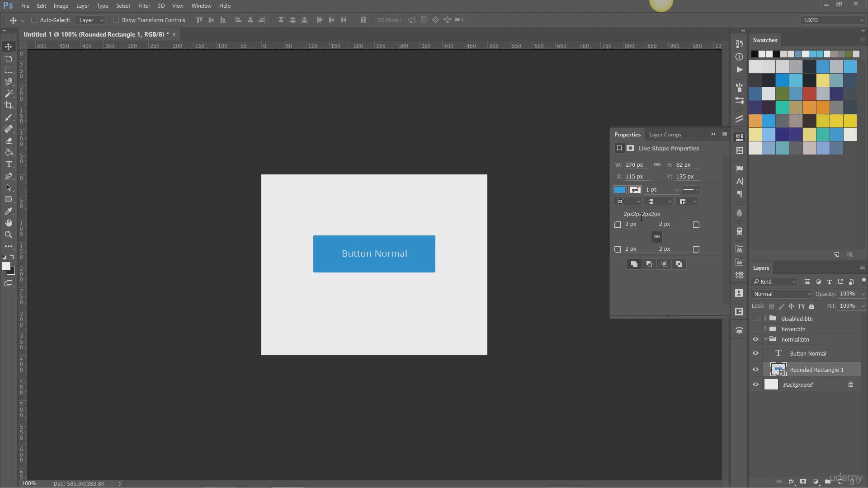The width and height of the screenshot is (868, 488).
Task: Filter layers by type layers
Action: [x=829, y=282]
